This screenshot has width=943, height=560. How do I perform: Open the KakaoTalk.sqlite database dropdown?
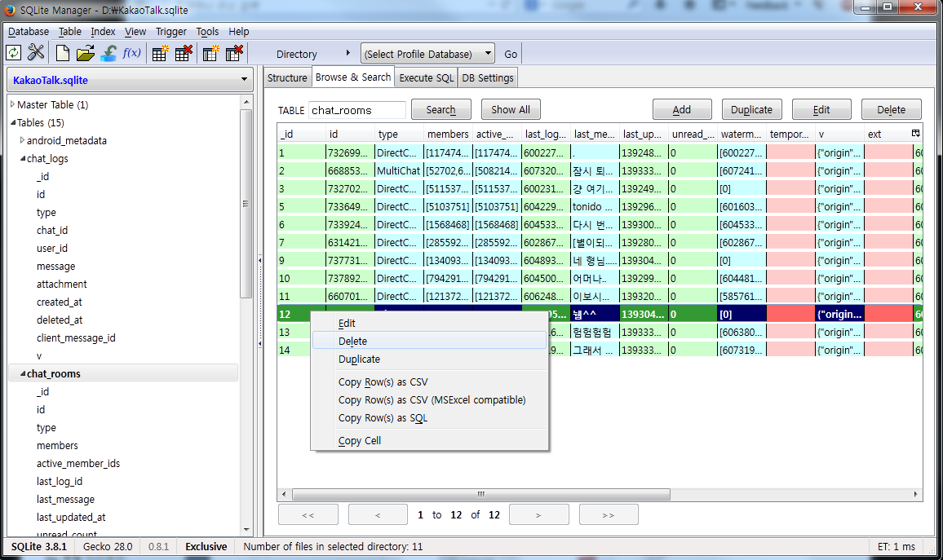(x=130, y=80)
